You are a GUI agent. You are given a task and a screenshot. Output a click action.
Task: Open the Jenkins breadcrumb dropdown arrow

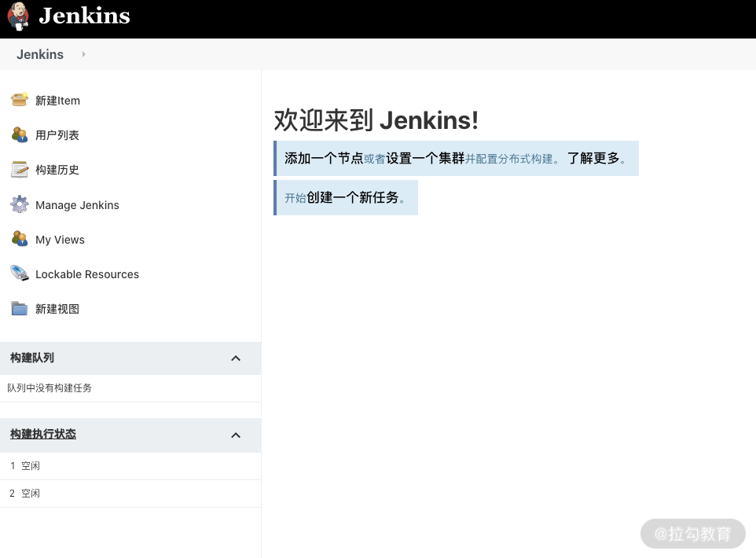pyautogui.click(x=83, y=54)
